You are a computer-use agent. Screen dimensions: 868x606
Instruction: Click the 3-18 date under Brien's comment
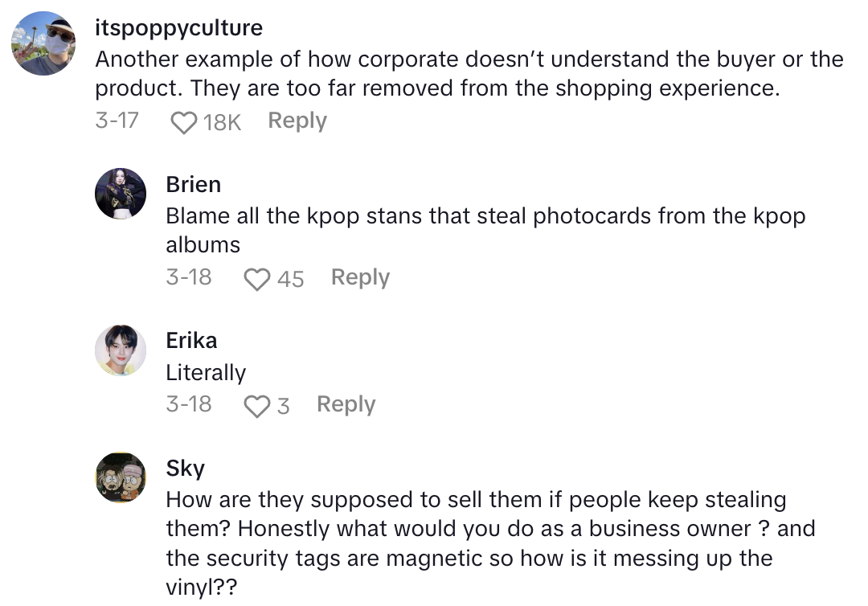pyautogui.click(x=189, y=277)
